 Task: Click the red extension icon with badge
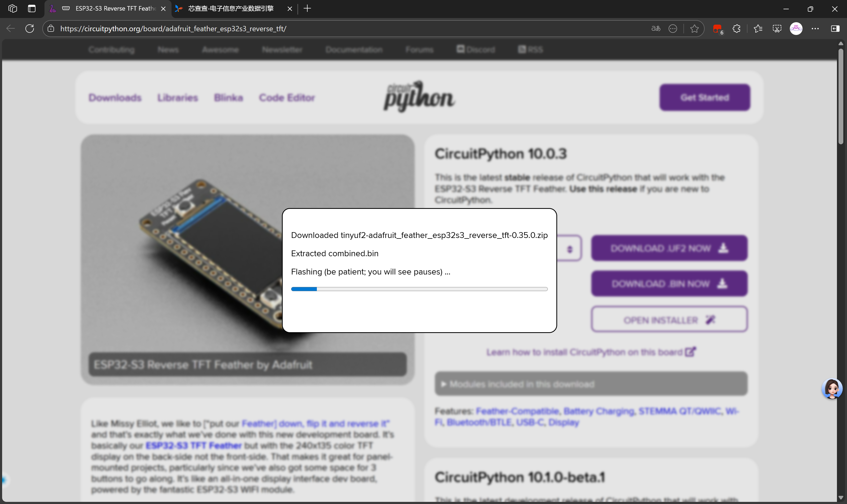pyautogui.click(x=717, y=29)
